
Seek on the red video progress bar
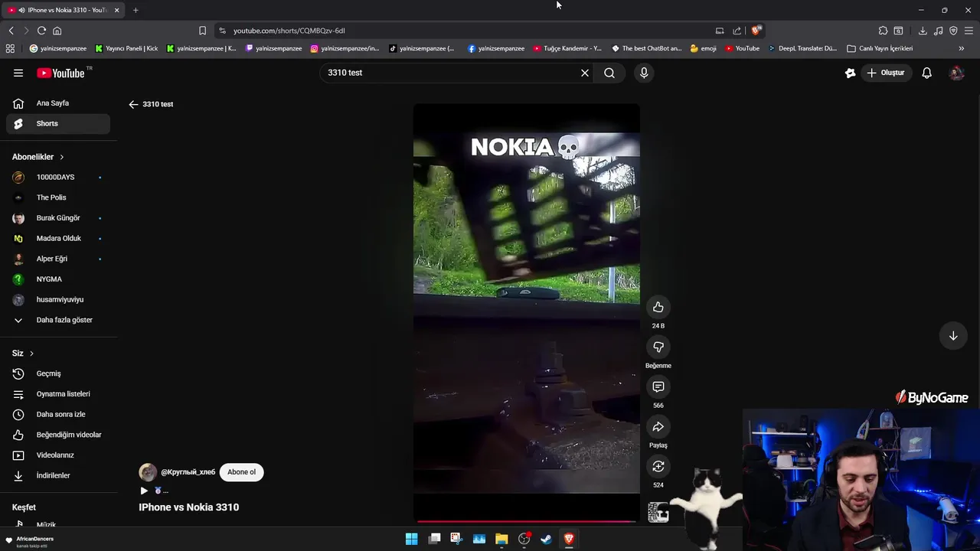tap(526, 522)
